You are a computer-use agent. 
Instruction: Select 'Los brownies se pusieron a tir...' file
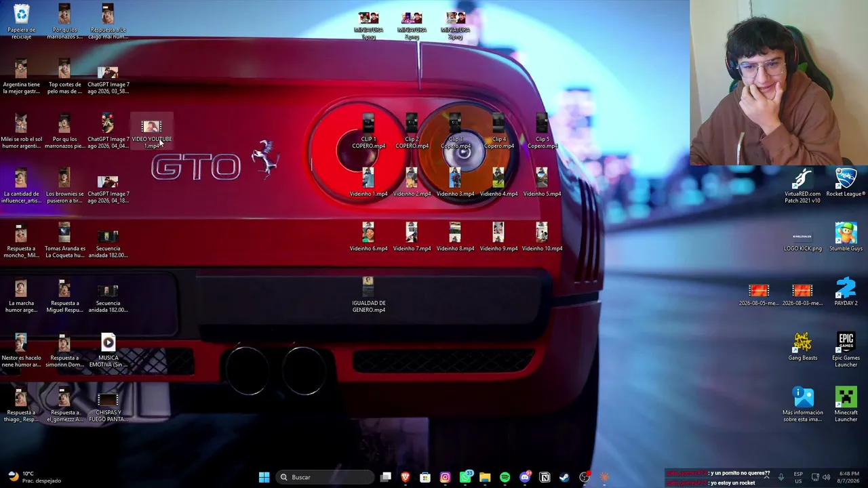point(64,186)
